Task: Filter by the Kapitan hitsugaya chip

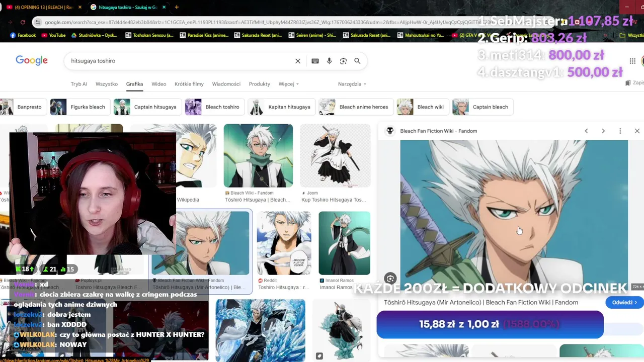Action: point(282,107)
